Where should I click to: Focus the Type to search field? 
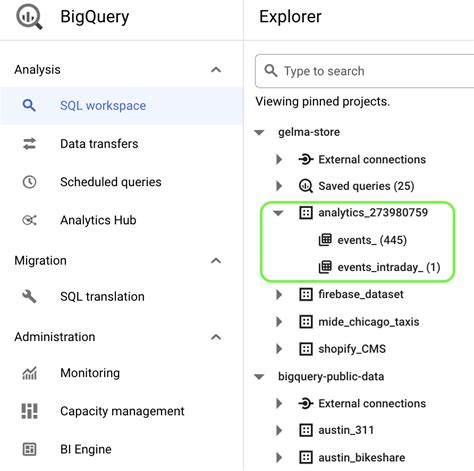(x=365, y=71)
